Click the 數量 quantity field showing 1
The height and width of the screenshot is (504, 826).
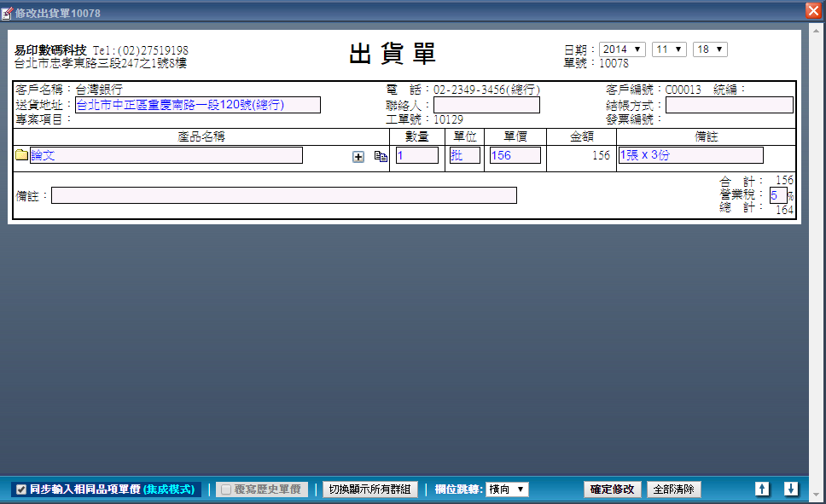tap(416, 155)
